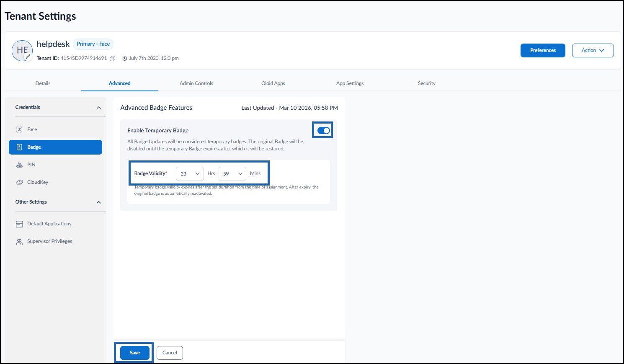624x364 pixels.
Task: Click the clock icon beside July 7th date
Action: (x=125, y=59)
